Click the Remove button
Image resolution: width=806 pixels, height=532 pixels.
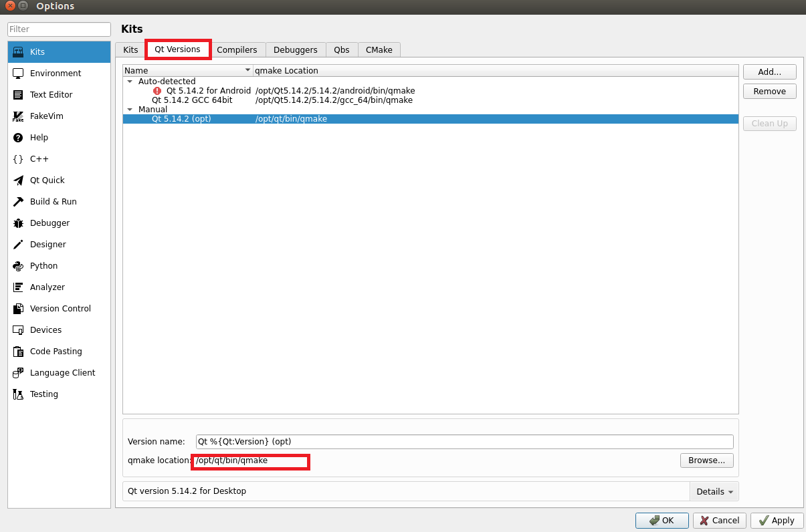[770, 91]
